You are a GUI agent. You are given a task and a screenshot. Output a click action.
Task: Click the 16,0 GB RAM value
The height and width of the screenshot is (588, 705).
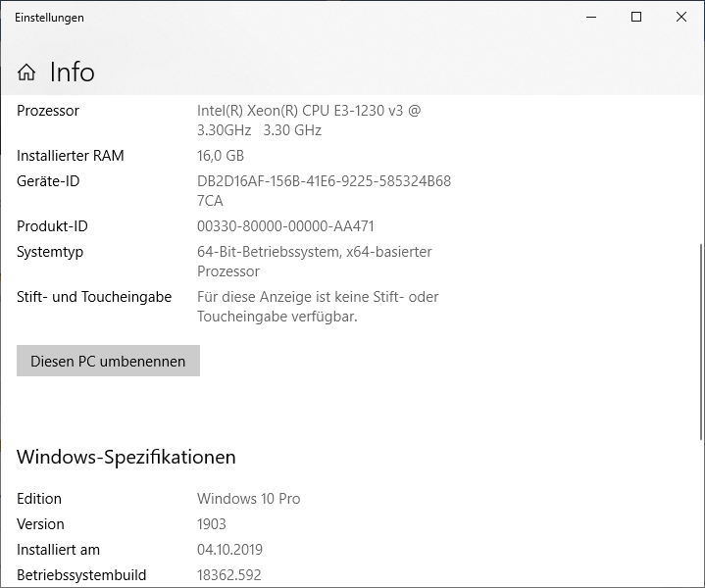tap(221, 156)
